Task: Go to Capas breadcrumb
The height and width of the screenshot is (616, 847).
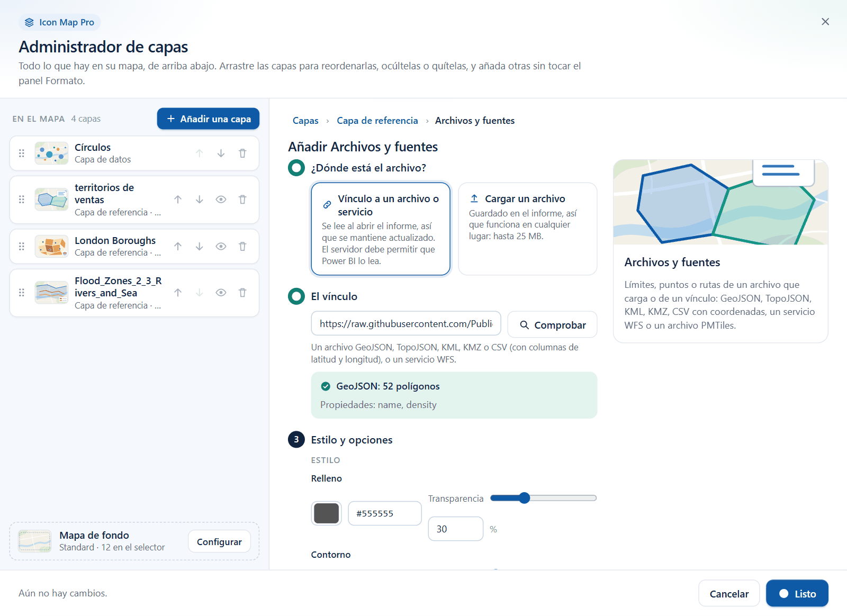Action: tap(305, 121)
